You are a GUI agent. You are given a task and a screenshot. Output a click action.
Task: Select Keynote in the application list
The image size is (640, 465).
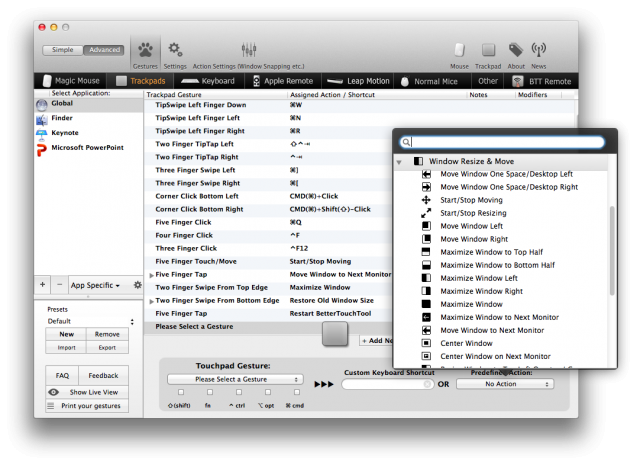66,131
